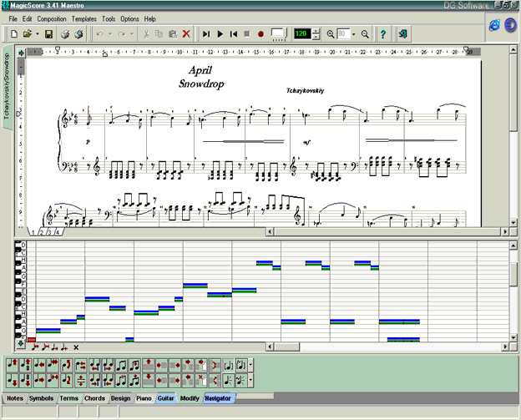Select the TchaykovskiySnowdrop document tab
The width and height of the screenshot is (521, 420).
[x=7, y=86]
